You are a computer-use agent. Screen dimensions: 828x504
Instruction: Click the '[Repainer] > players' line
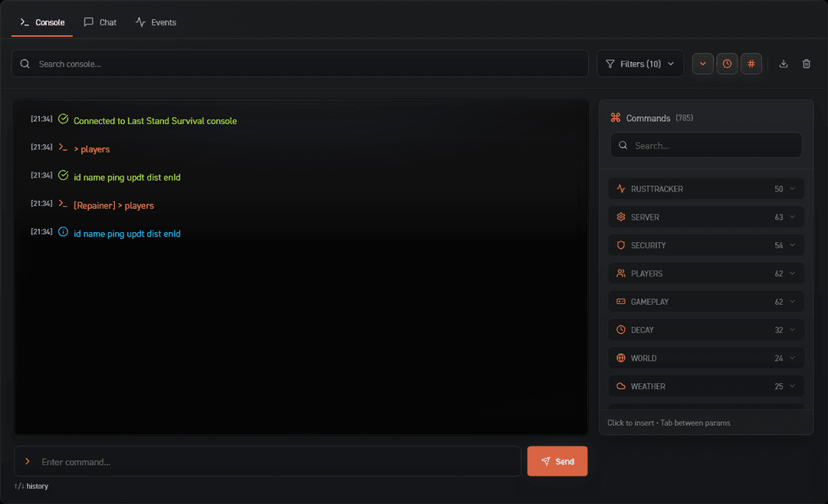coord(113,206)
